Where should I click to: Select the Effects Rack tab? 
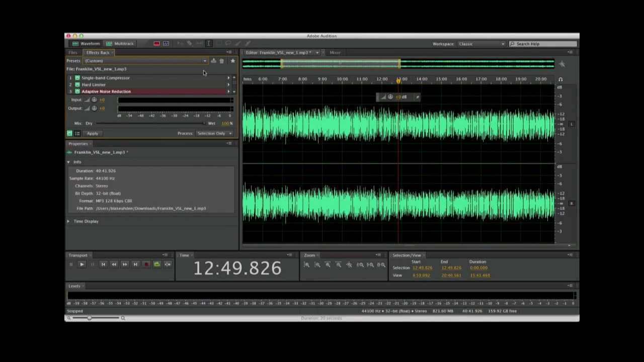pyautogui.click(x=98, y=52)
